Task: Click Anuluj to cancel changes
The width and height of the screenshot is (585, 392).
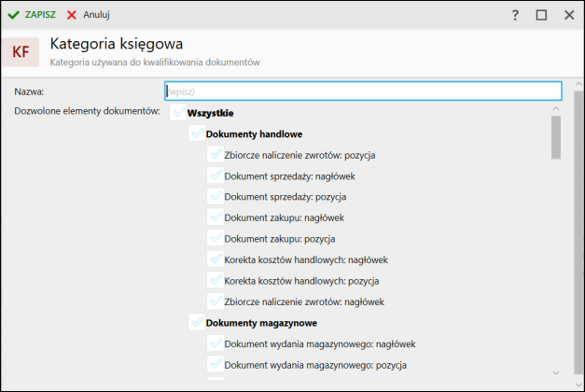Action: click(89, 15)
